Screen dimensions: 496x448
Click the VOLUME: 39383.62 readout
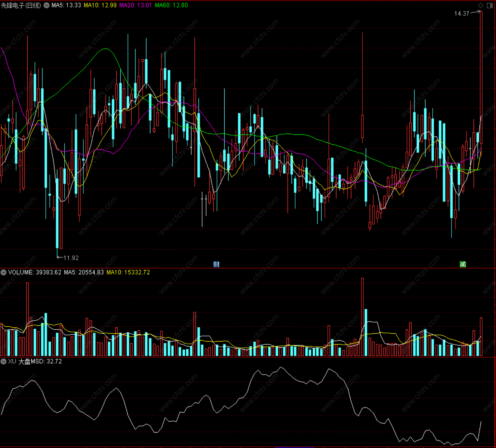(x=35, y=272)
